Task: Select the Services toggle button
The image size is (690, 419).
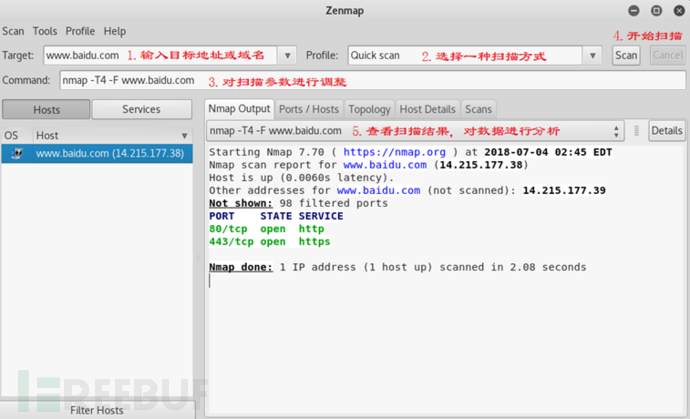Action: pos(141,110)
